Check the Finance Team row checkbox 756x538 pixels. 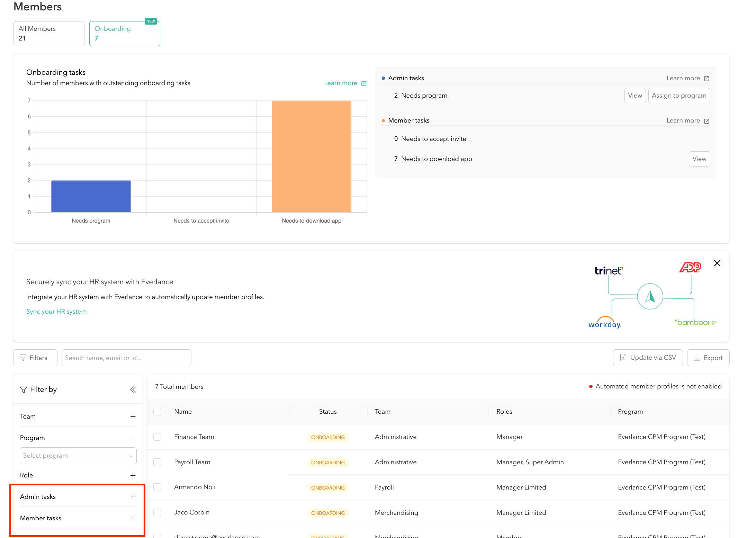tap(157, 437)
